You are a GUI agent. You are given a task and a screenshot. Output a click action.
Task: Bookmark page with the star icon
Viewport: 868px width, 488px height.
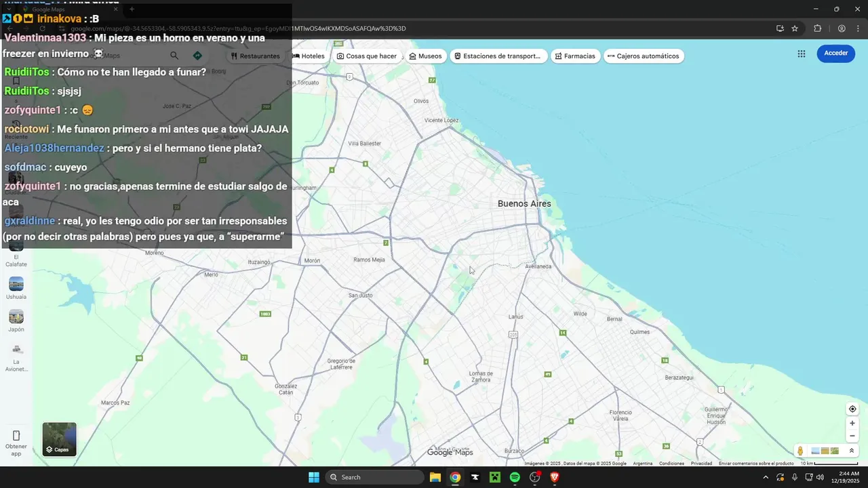point(795,28)
